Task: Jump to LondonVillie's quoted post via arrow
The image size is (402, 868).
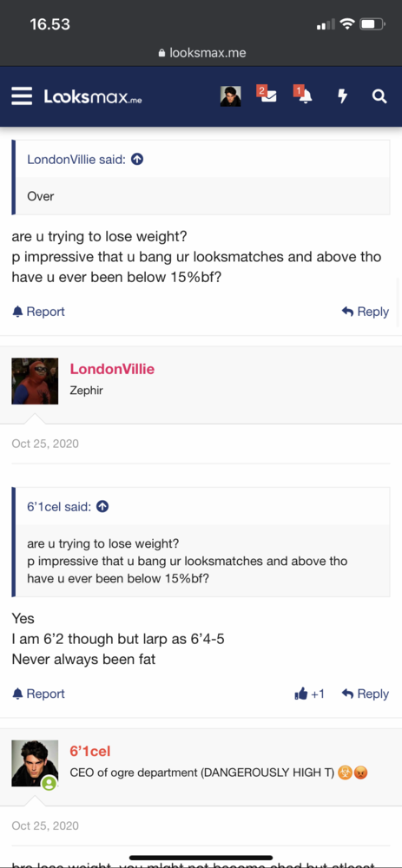Action: 137,160
